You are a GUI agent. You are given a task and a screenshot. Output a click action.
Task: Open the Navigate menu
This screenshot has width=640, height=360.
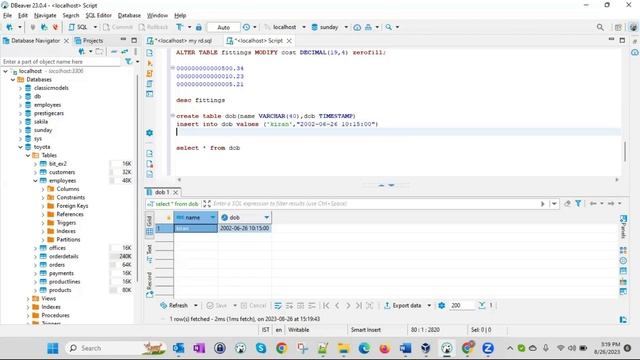[45, 15]
